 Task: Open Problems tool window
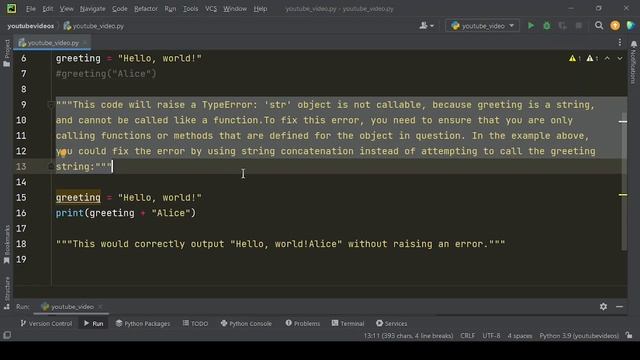[303, 323]
